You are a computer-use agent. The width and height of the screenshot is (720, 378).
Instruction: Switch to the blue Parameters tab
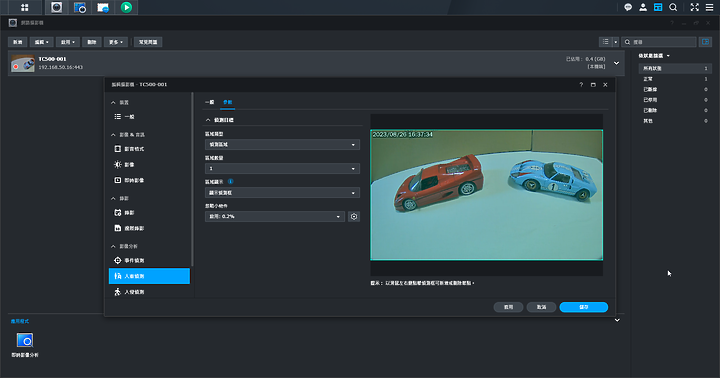[227, 102]
